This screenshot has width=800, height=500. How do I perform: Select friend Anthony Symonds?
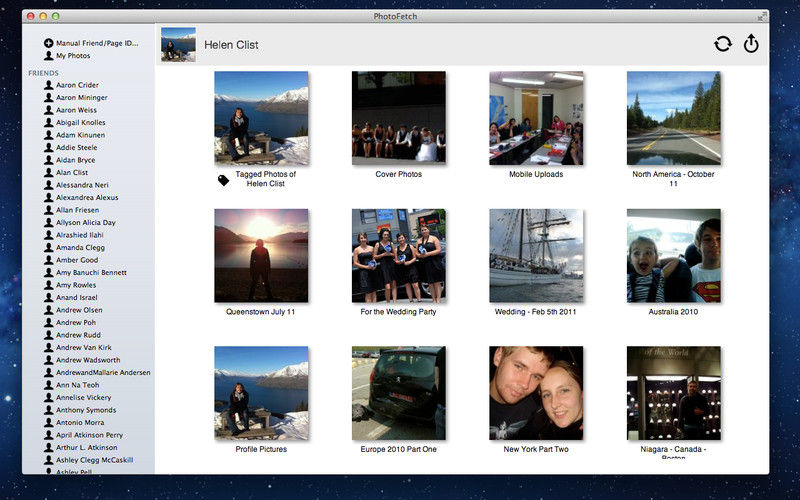88,410
